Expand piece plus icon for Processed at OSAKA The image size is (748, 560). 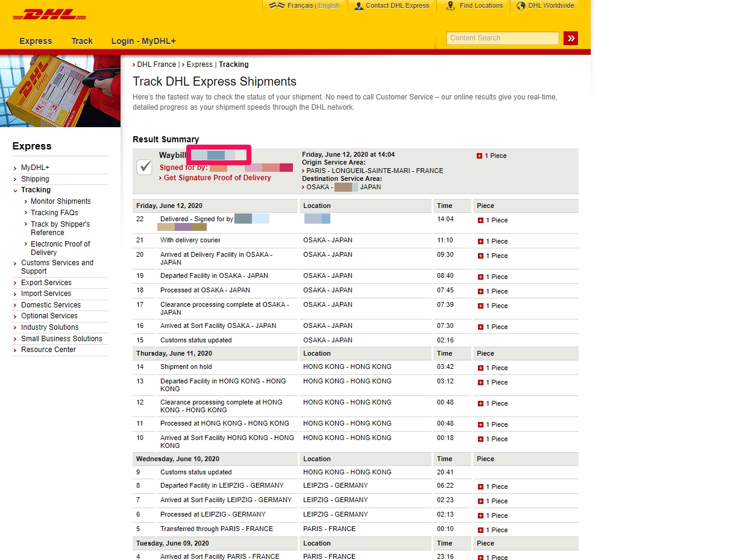pos(480,292)
